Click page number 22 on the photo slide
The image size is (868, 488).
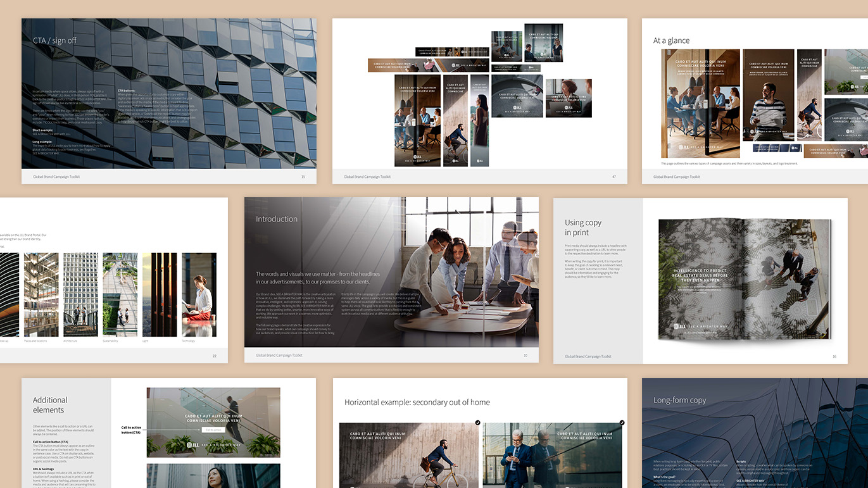214,356
